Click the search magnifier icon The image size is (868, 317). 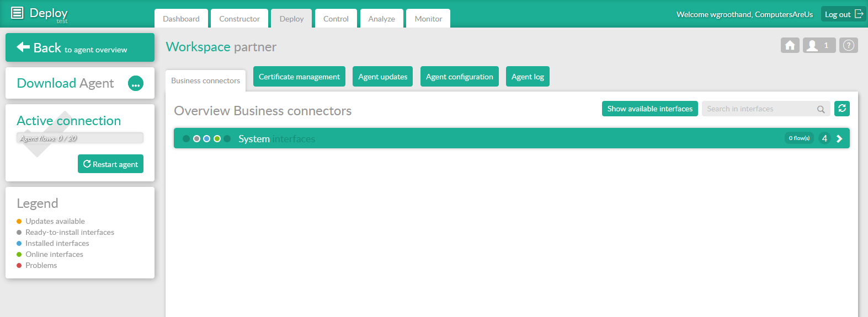click(821, 109)
